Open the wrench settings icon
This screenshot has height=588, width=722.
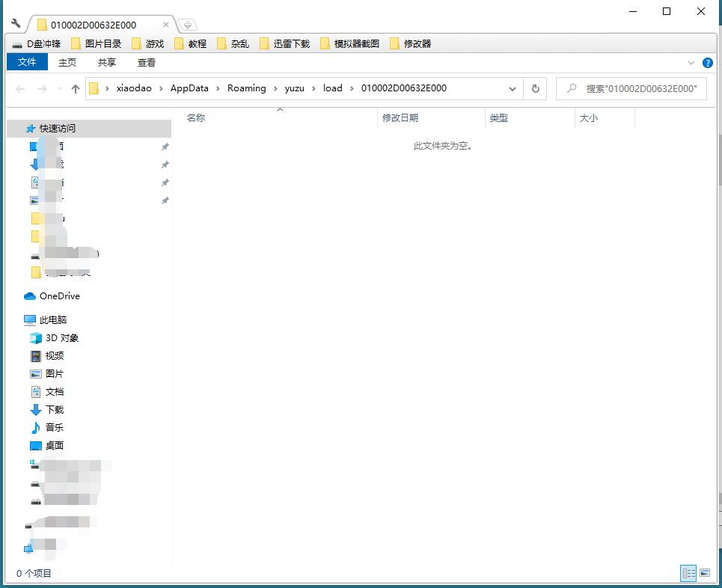pyautogui.click(x=16, y=23)
